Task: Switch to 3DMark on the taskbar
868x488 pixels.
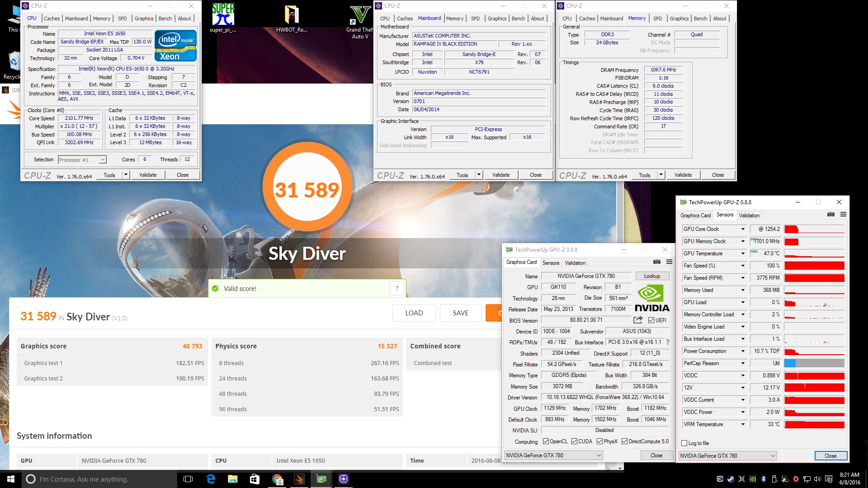Action: point(299,479)
